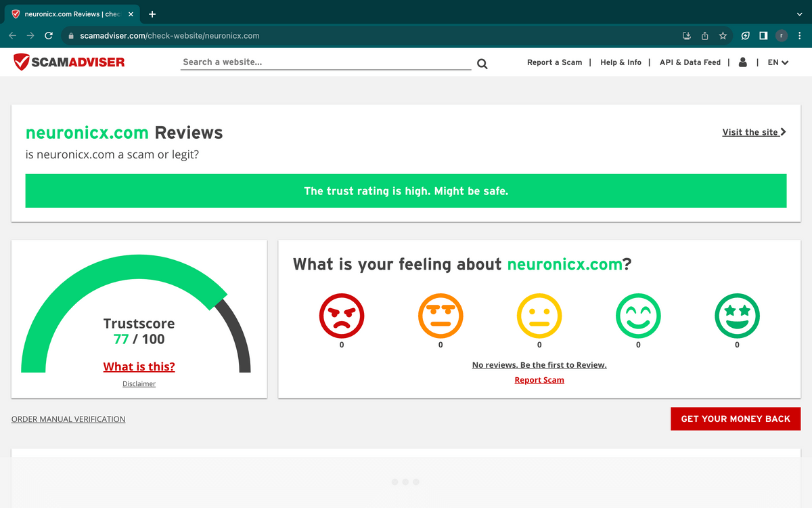Image resolution: width=812 pixels, height=508 pixels.
Task: Open the browser side panel icon
Action: point(763,36)
